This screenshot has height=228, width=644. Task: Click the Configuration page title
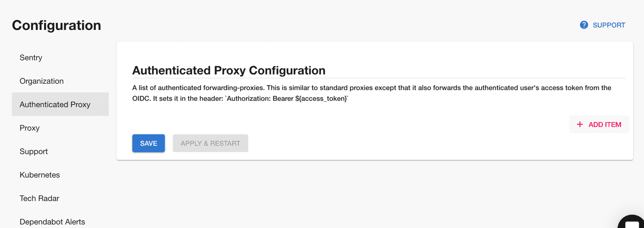click(x=57, y=25)
